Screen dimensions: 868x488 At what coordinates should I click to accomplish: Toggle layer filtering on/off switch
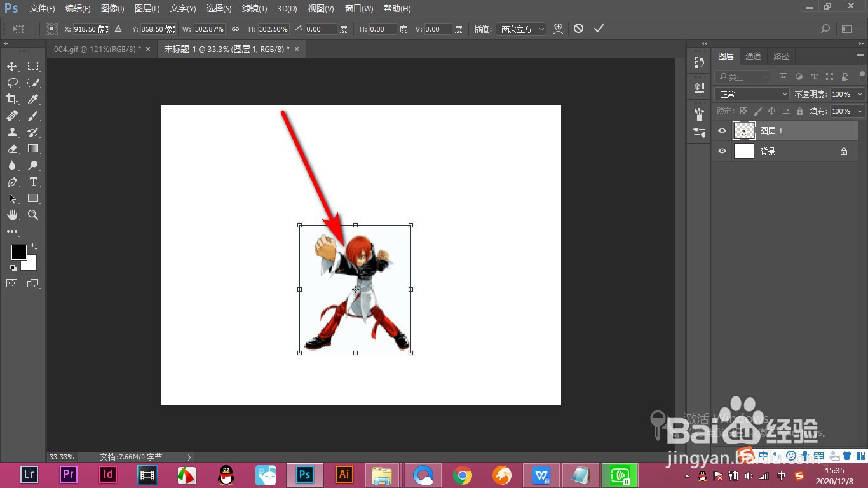[862, 75]
